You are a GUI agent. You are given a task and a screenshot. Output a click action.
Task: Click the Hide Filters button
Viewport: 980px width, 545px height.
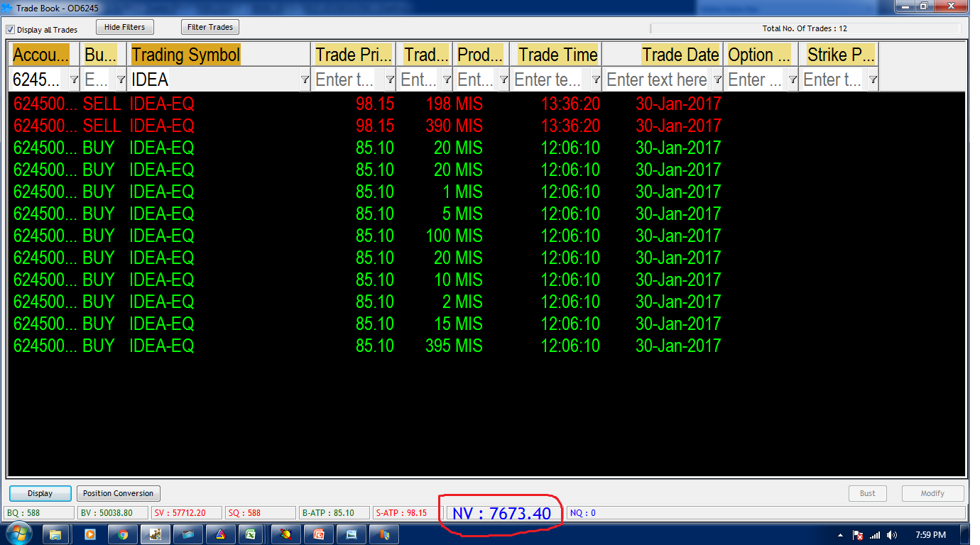(x=125, y=28)
